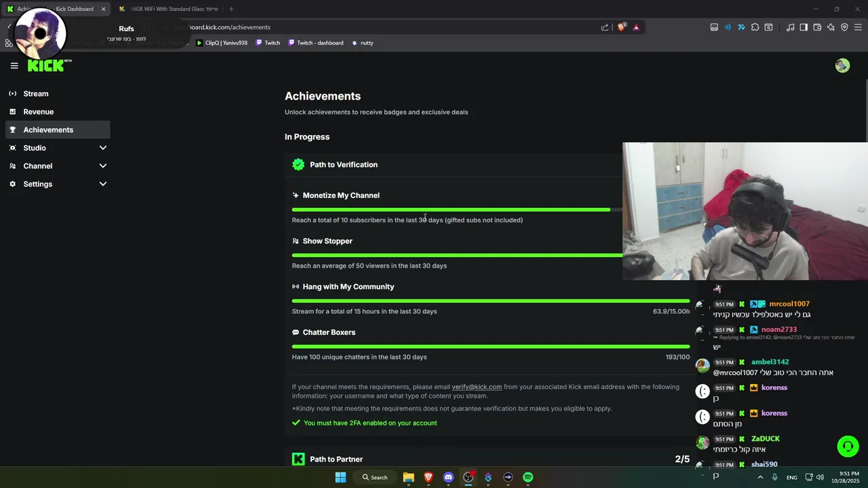
Task: Click the Path to Partner Kick icon
Action: click(298, 460)
